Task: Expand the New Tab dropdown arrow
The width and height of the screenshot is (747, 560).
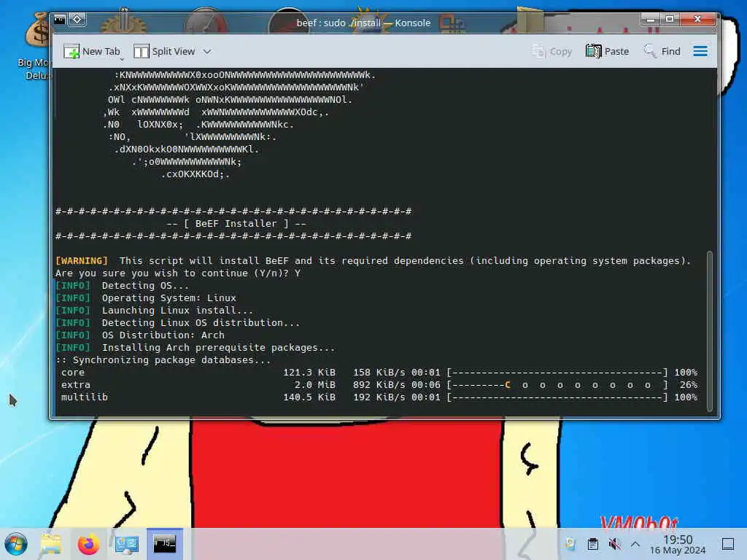Action: (122, 59)
